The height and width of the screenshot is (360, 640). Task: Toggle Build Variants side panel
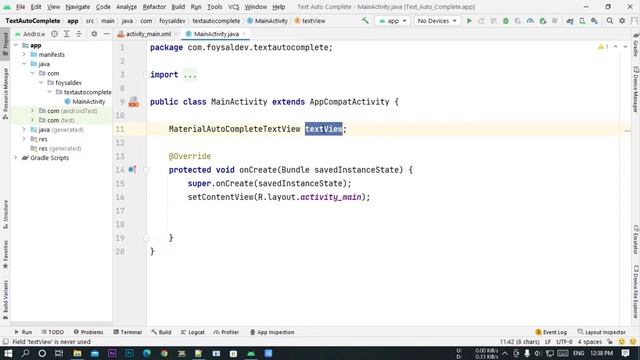tap(5, 299)
